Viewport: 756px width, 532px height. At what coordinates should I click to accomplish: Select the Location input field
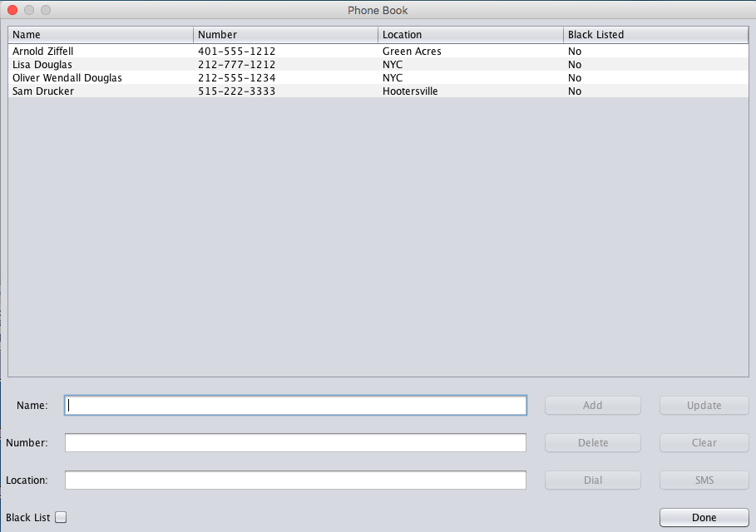pos(295,480)
